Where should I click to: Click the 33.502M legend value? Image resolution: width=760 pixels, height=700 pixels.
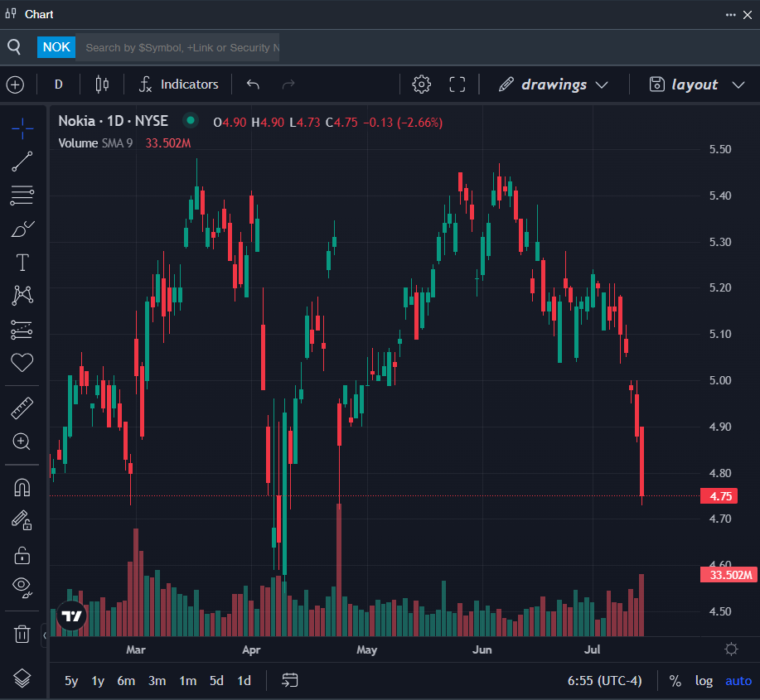click(x=168, y=143)
